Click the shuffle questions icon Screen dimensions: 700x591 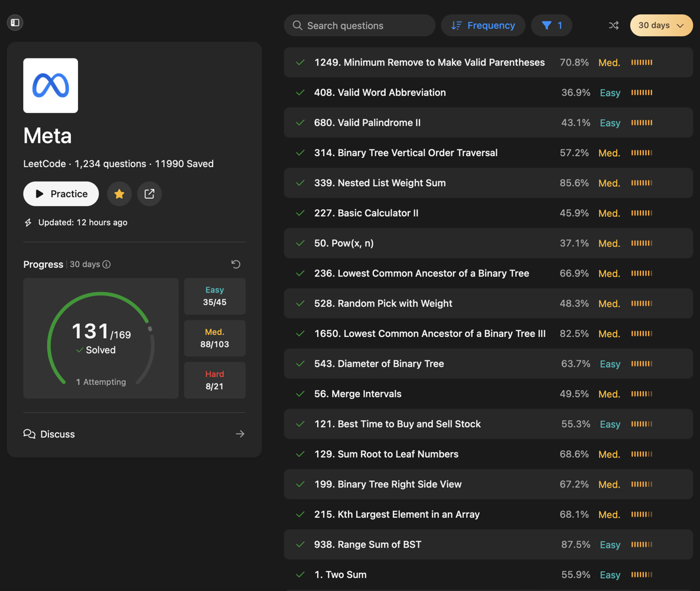coord(614,25)
